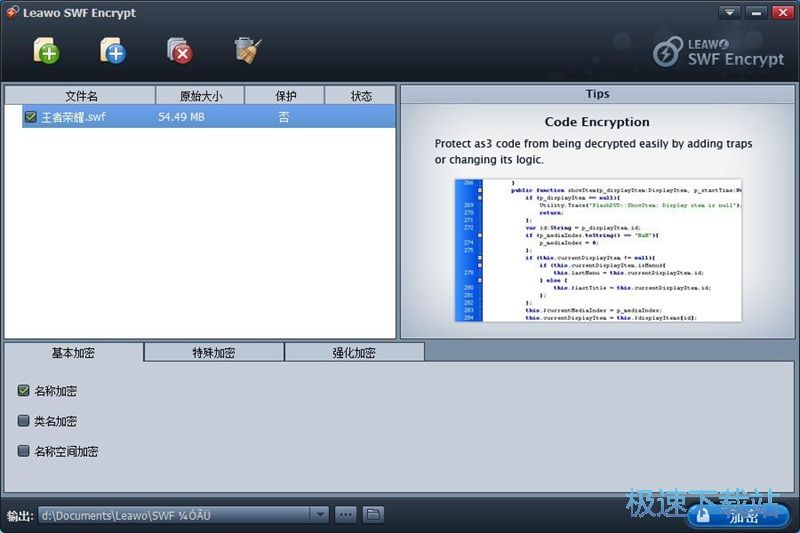Click the Leawo SWF Encrypt logo
The width and height of the screenshot is (800, 533).
coord(718,52)
